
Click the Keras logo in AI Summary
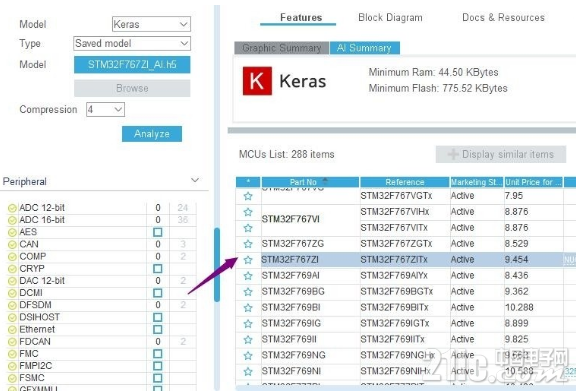pyautogui.click(x=257, y=81)
